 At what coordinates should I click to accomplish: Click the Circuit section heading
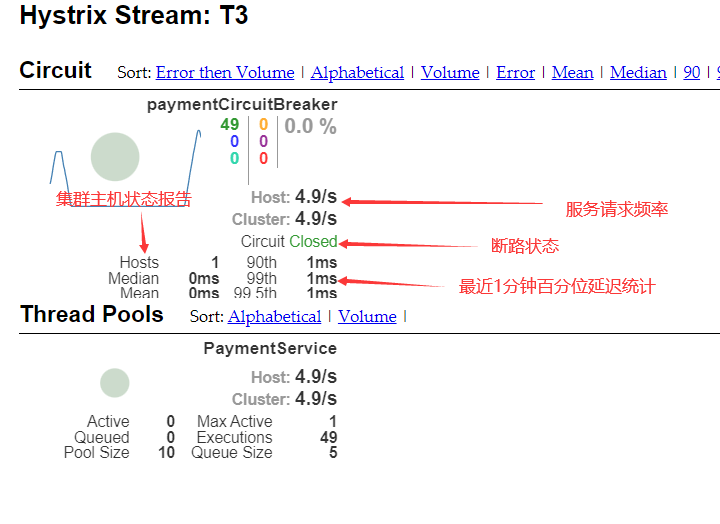pos(56,70)
